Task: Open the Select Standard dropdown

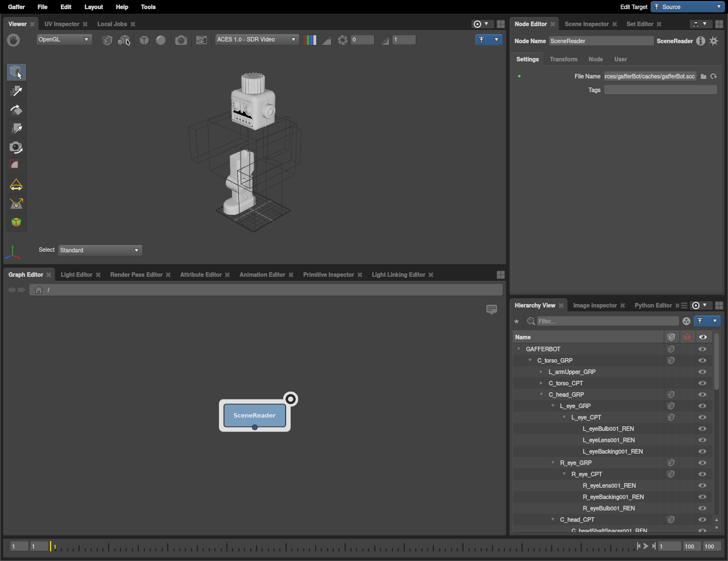Action: click(x=100, y=250)
